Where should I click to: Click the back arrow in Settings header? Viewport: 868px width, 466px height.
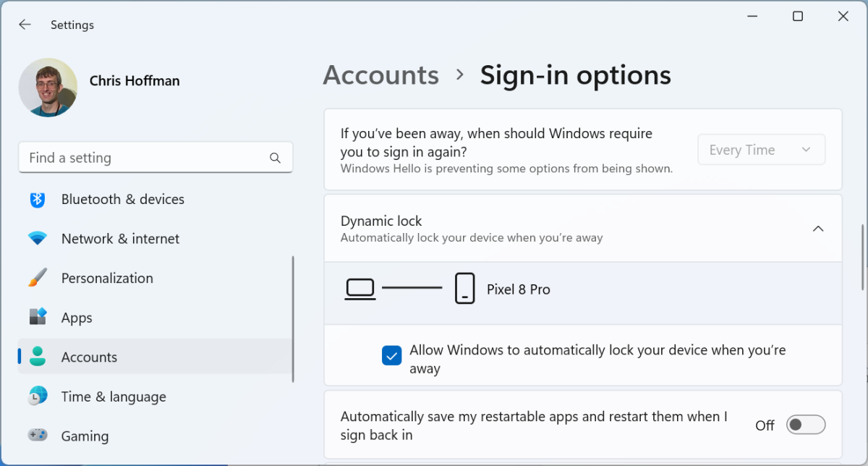click(x=25, y=25)
